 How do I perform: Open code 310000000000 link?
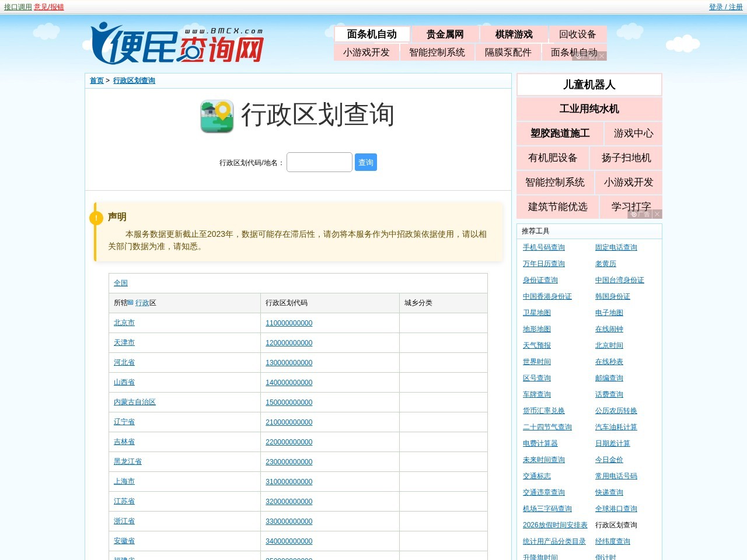(x=289, y=482)
